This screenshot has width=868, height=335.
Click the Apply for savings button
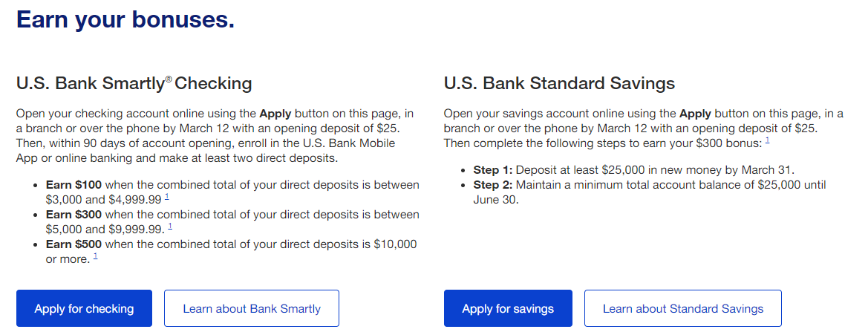pyautogui.click(x=508, y=308)
